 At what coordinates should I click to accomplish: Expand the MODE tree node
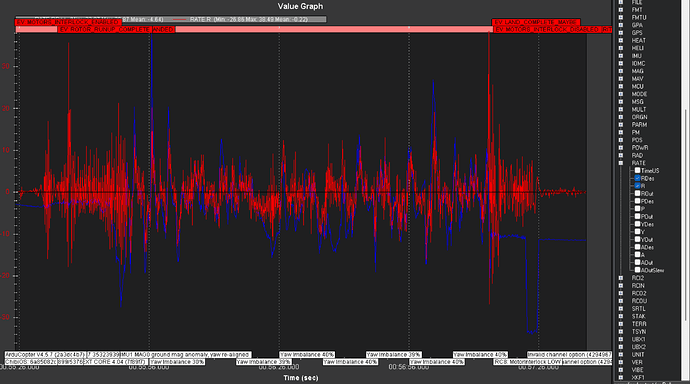point(621,94)
